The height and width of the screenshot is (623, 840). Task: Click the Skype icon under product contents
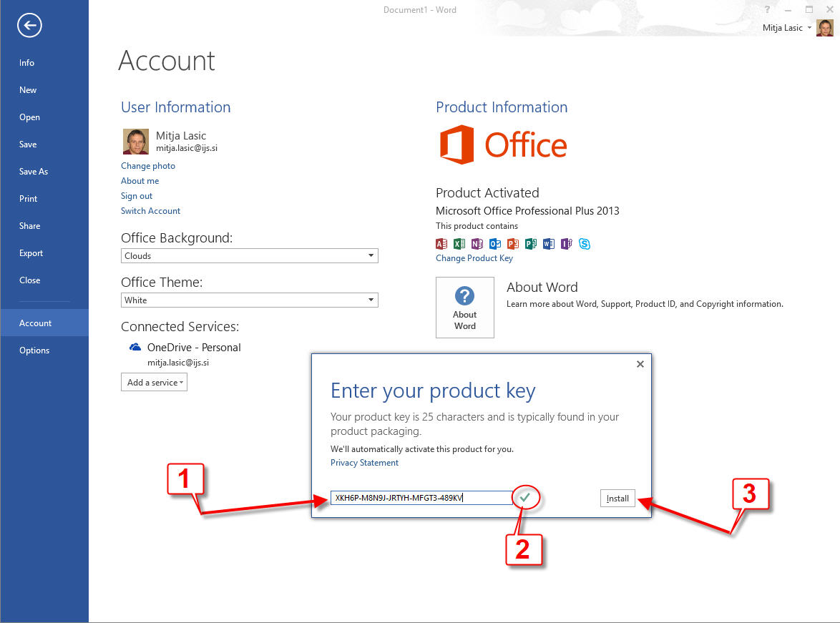click(x=585, y=244)
